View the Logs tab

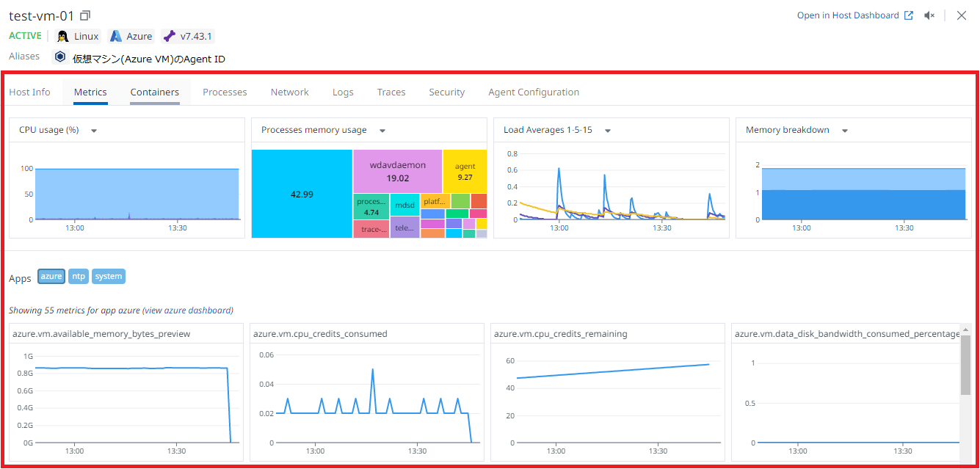343,92
